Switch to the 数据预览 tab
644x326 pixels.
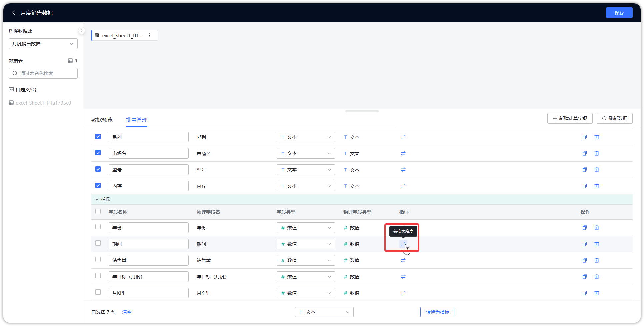coord(102,120)
